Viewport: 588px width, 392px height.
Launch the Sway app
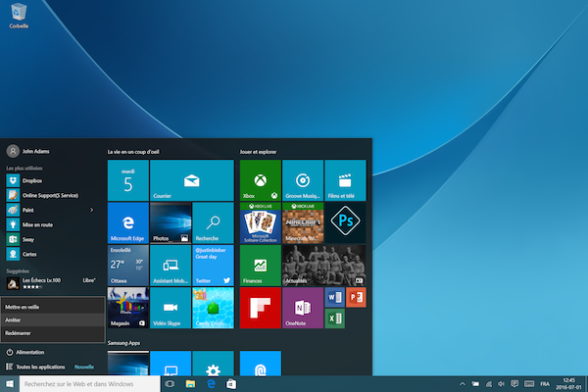(x=53, y=239)
